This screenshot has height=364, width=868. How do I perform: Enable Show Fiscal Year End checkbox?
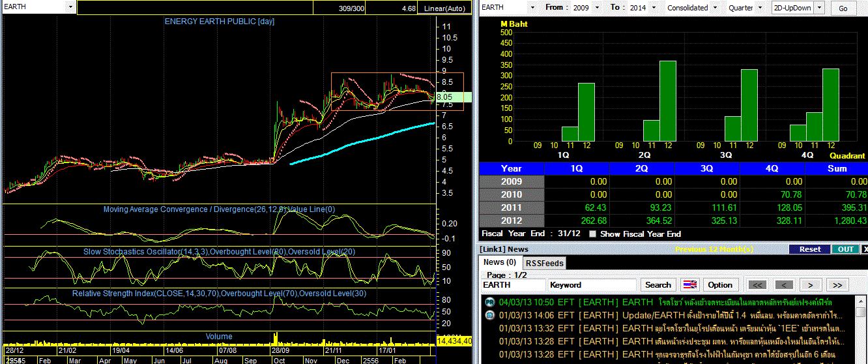[x=592, y=234]
